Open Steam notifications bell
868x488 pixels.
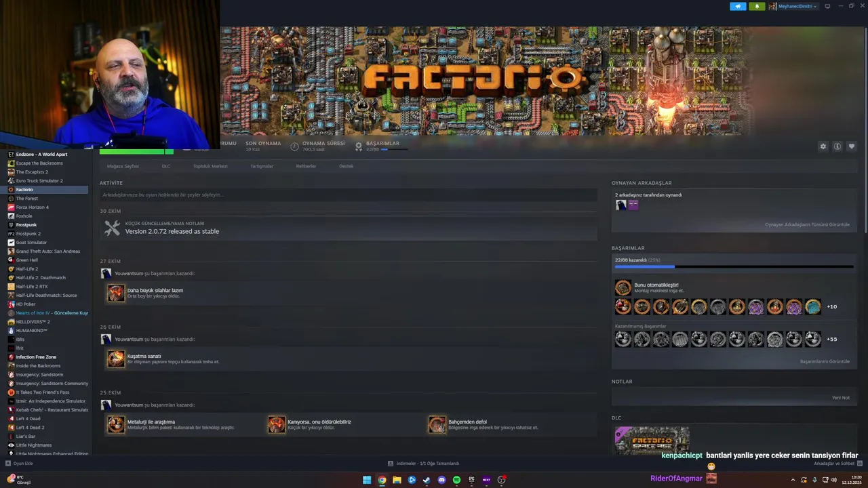pos(757,6)
